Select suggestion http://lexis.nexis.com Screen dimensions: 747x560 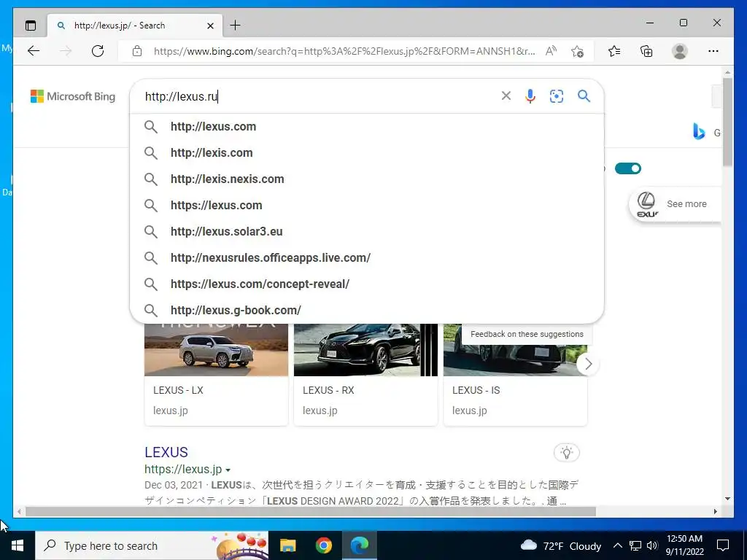point(367,179)
